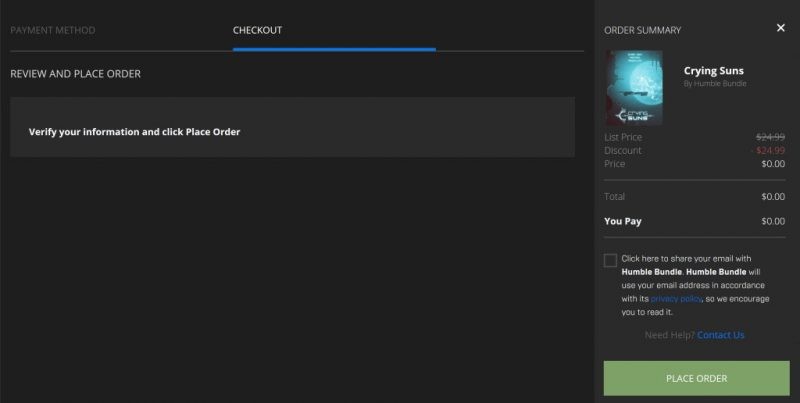Close the order summary with the X icon

781,28
